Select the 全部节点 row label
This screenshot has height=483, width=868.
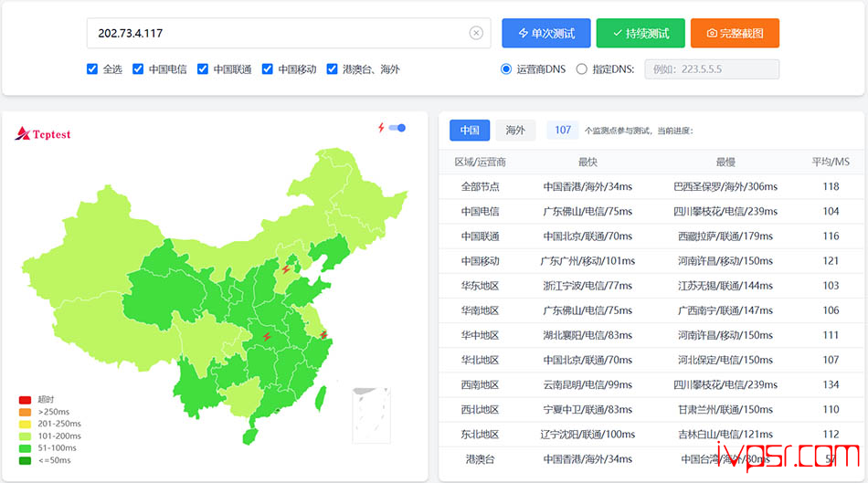click(480, 187)
